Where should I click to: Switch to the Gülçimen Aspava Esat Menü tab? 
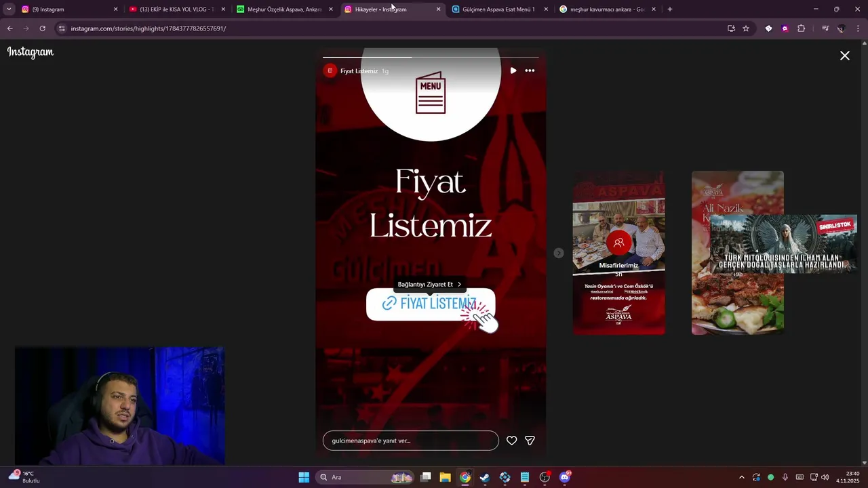(498, 9)
